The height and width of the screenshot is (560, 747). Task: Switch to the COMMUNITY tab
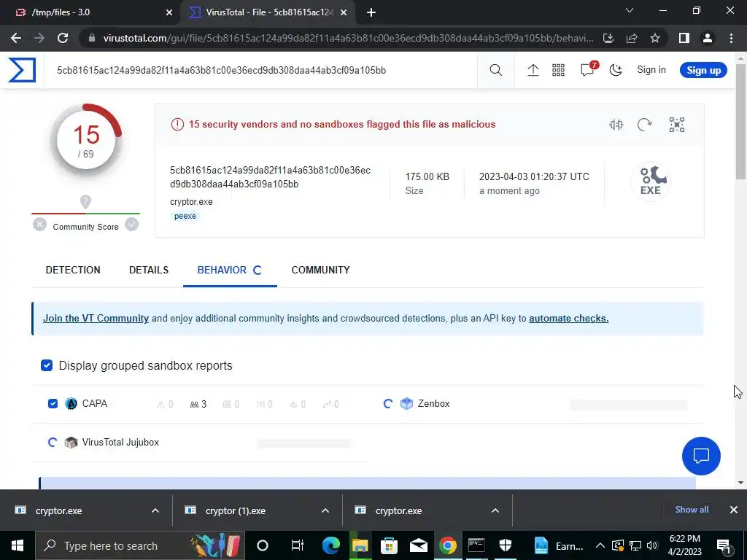coord(321,270)
